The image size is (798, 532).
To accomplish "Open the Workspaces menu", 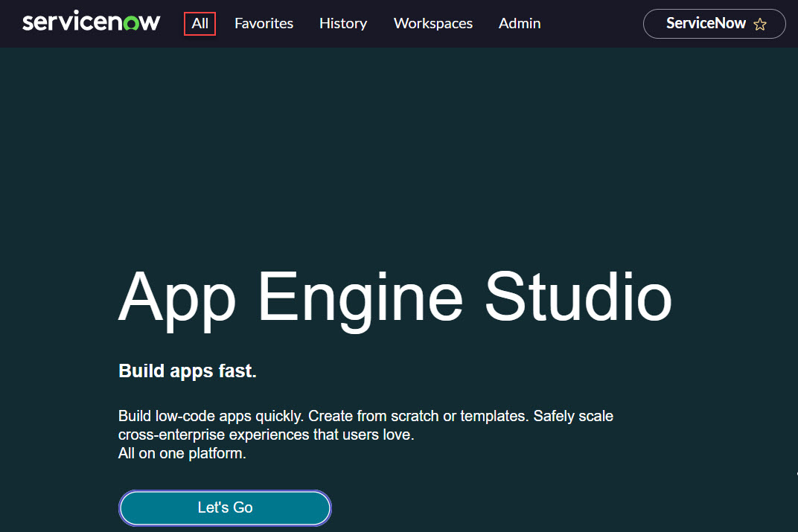I will tap(433, 23).
